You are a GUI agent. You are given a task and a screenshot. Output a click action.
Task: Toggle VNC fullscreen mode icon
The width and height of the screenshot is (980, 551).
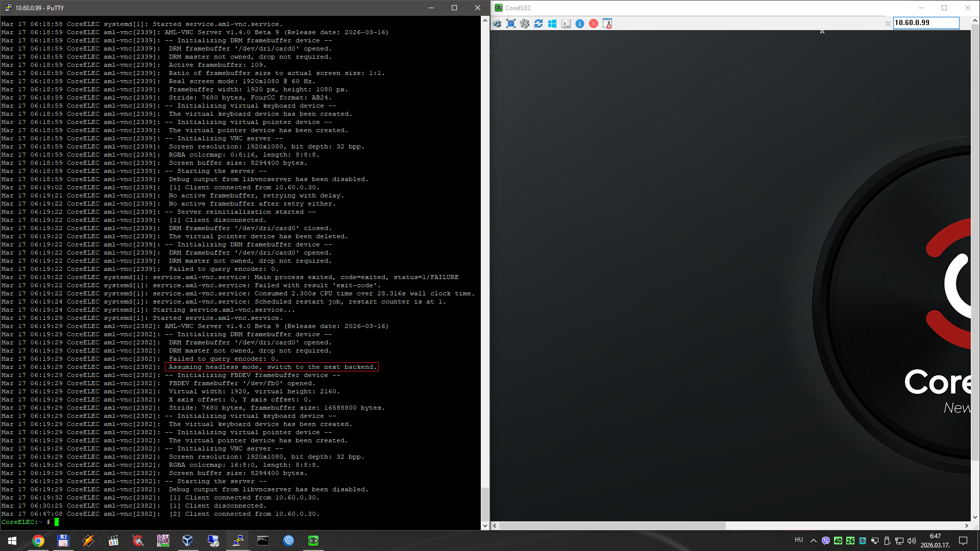click(x=511, y=23)
